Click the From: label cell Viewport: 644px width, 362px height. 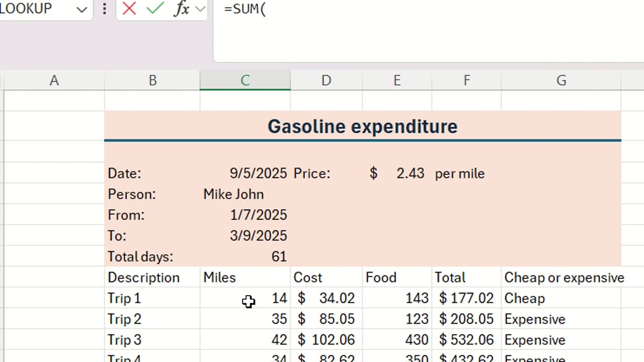point(152,215)
